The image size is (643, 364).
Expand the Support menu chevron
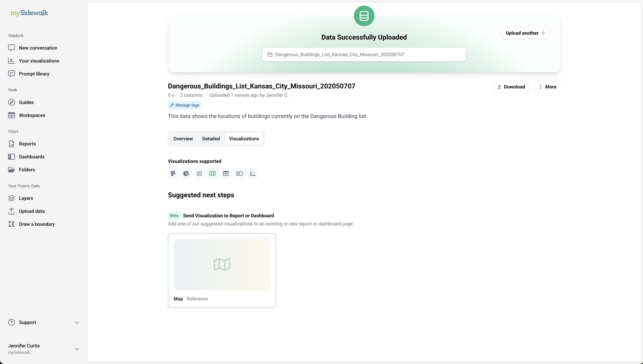point(77,323)
